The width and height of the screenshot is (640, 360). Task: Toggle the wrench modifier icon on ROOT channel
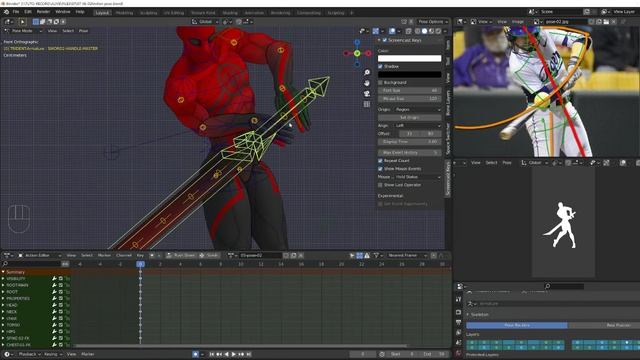pyautogui.click(x=54, y=292)
